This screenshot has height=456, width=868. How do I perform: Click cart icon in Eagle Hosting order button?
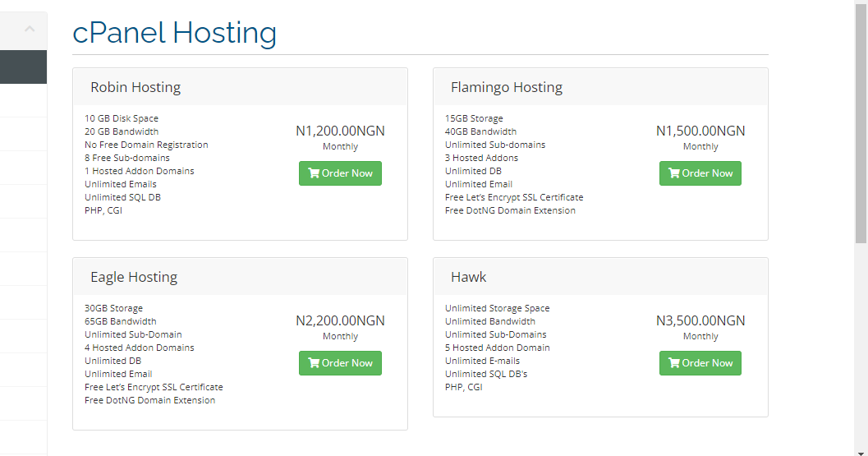(x=314, y=363)
